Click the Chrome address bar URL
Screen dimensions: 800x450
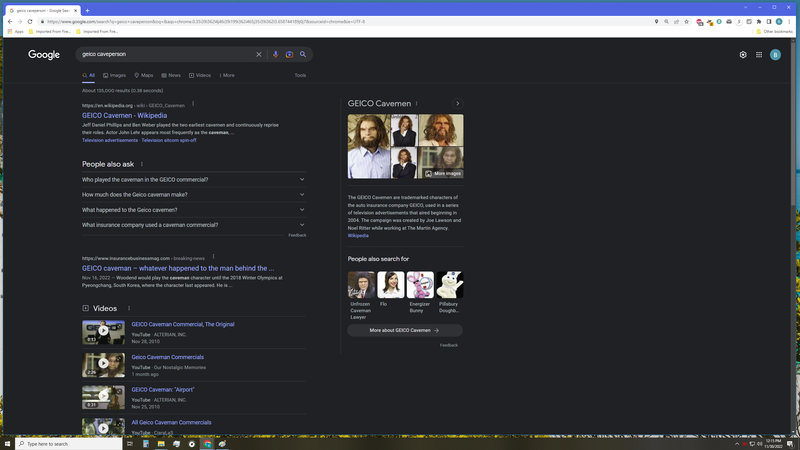(x=206, y=21)
